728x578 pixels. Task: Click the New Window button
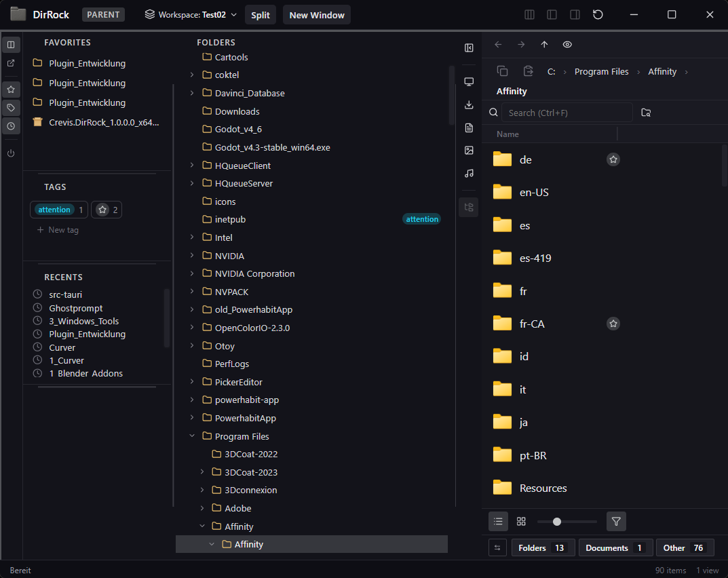316,15
